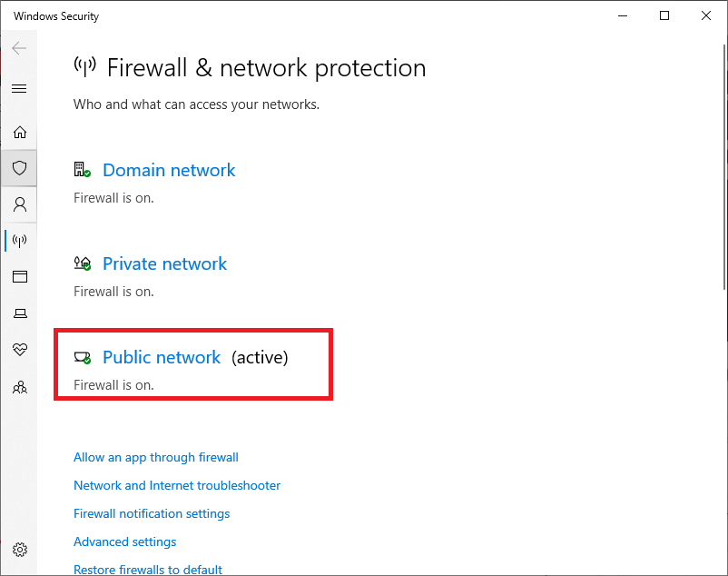Open Account protection person icon

point(19,204)
